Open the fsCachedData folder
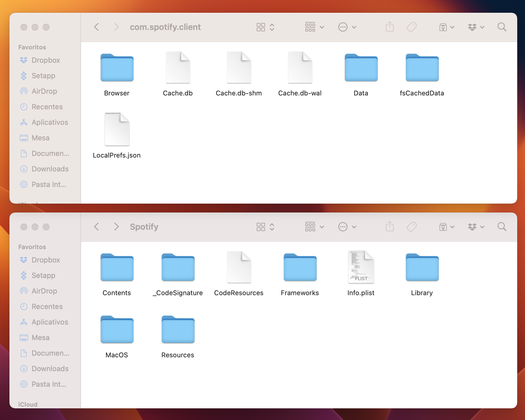This screenshot has width=525, height=420. (x=422, y=68)
